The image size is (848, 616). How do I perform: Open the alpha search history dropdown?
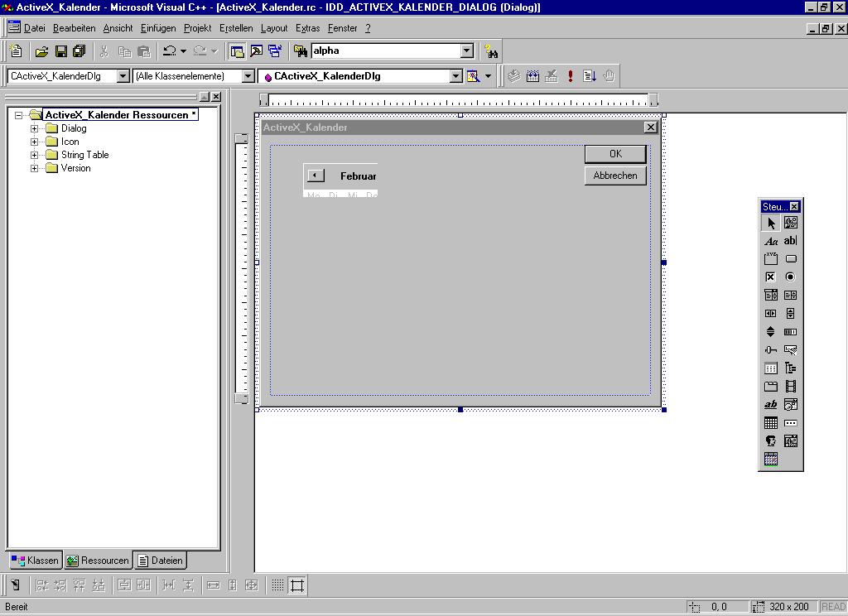click(467, 51)
